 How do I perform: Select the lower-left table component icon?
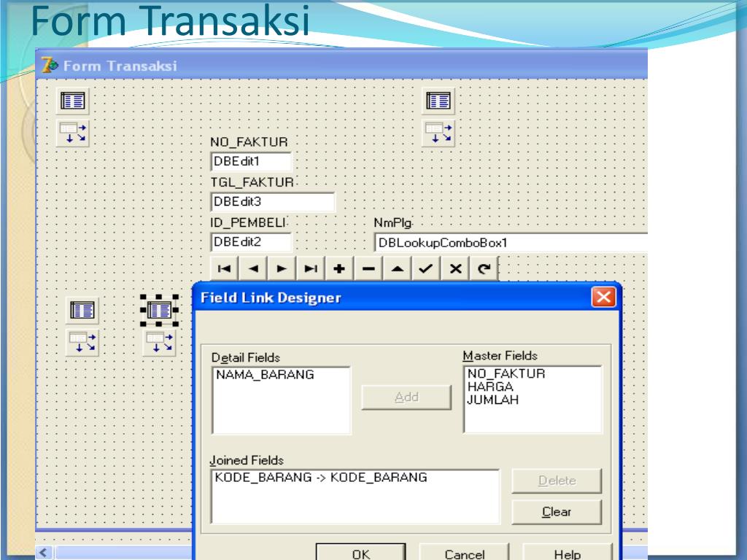pos(82,311)
